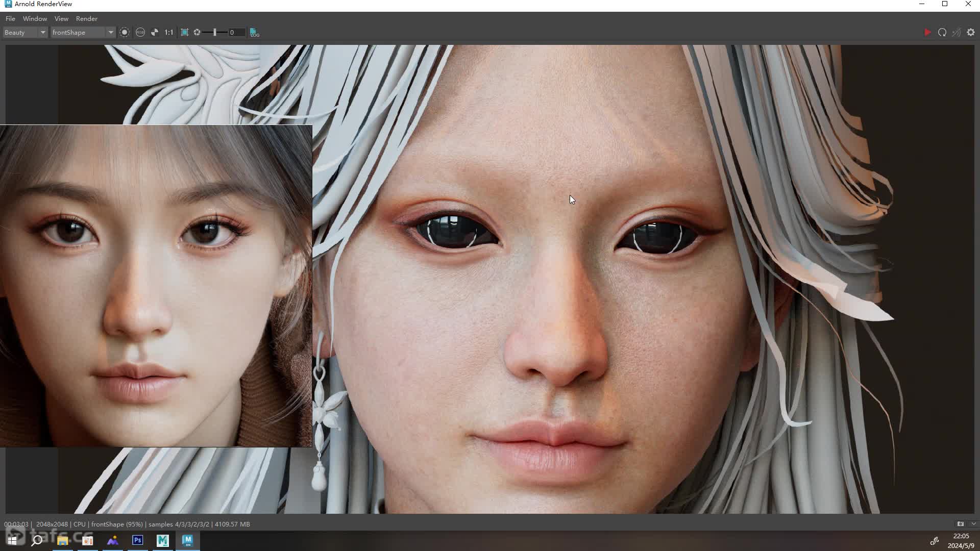Open the render LOG icon

[254, 32]
